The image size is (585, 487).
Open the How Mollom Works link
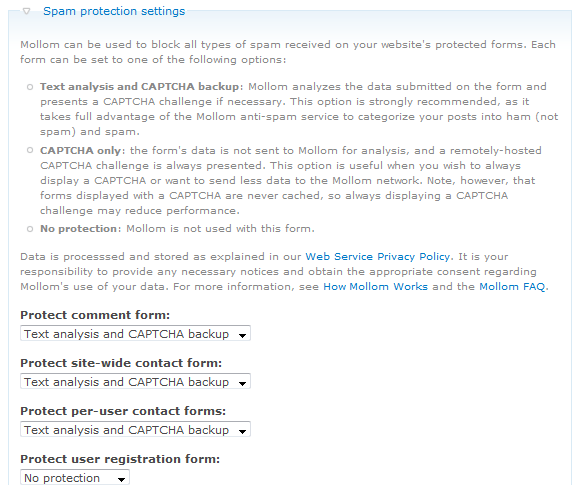coord(375,287)
